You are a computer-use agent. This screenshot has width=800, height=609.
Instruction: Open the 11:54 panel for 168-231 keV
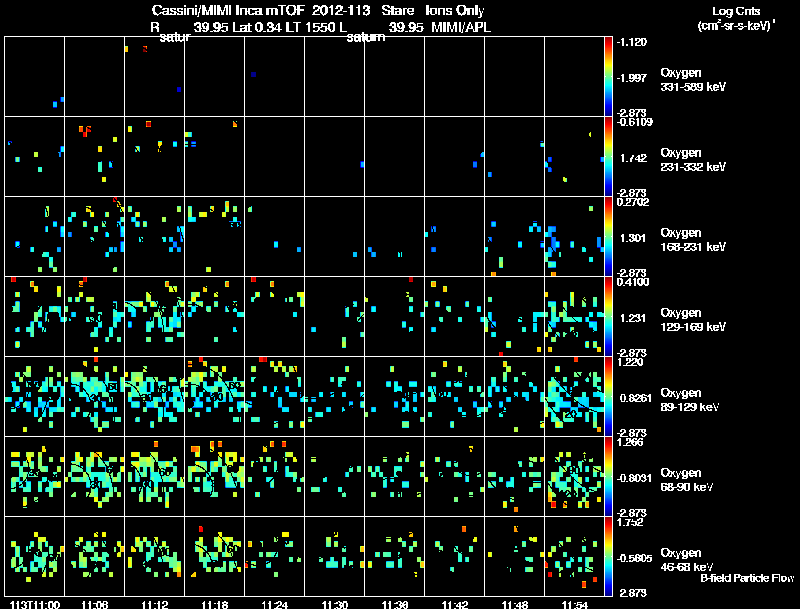pyautogui.click(x=574, y=237)
